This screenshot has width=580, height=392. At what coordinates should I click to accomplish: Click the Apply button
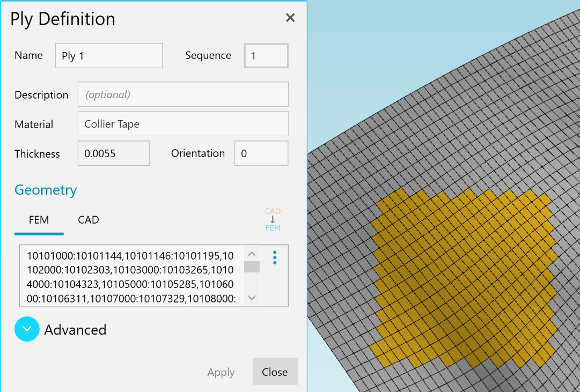tap(221, 372)
